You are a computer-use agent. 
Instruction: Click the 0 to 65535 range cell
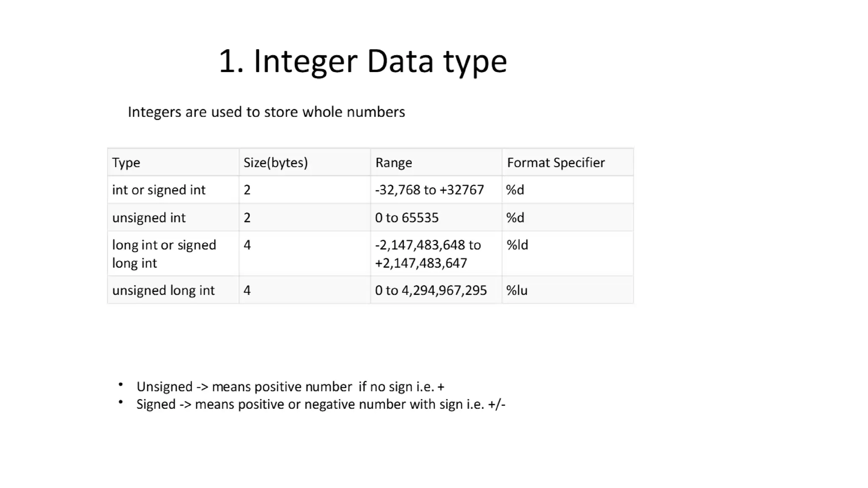436,217
